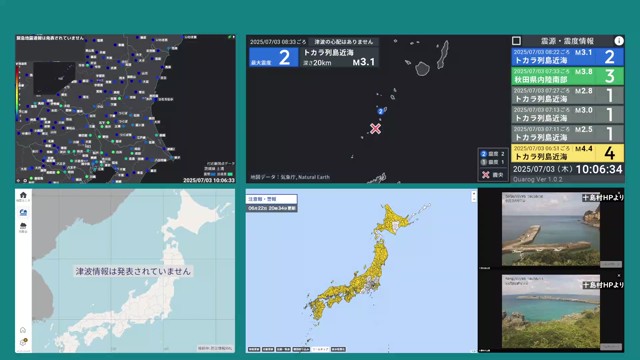Click the 津波情報は発表されていません message
Screen dimensions: 640x360
point(133,271)
